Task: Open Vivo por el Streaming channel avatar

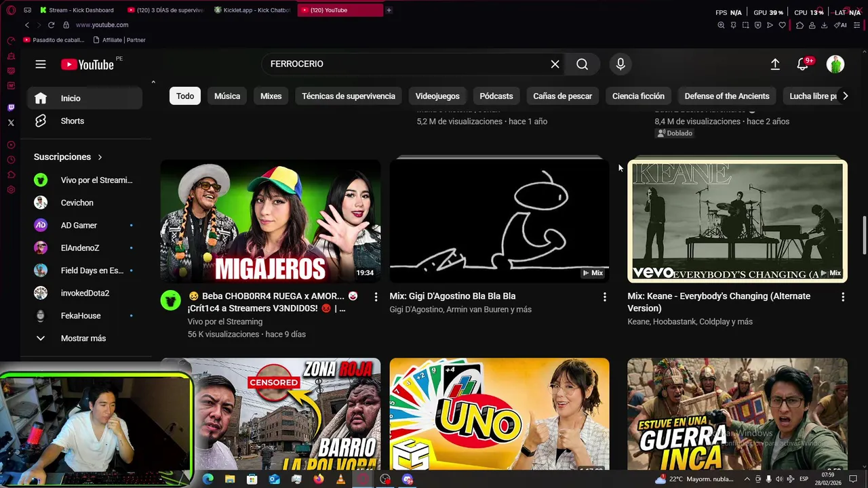Action: 171,300
